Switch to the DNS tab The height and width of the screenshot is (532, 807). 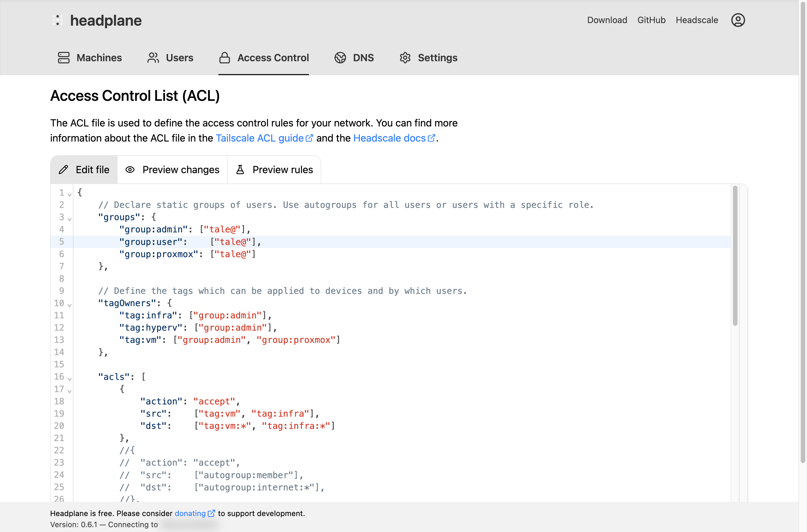tap(354, 58)
